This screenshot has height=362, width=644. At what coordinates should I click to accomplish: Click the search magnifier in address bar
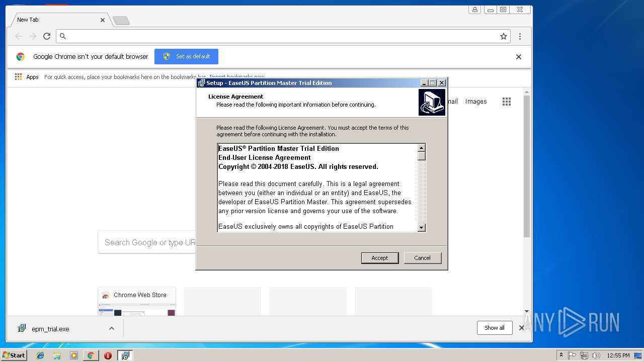(63, 36)
